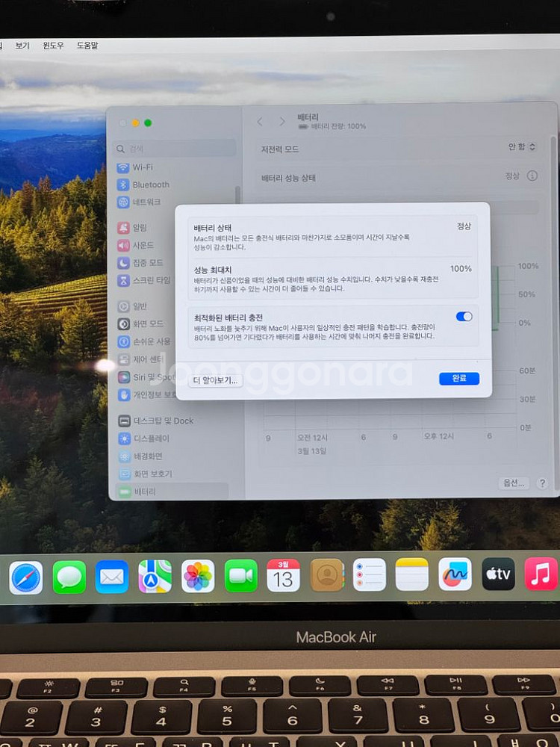Open 네트워크 in the settings sidebar
The width and height of the screenshot is (560, 747).
coord(139,202)
